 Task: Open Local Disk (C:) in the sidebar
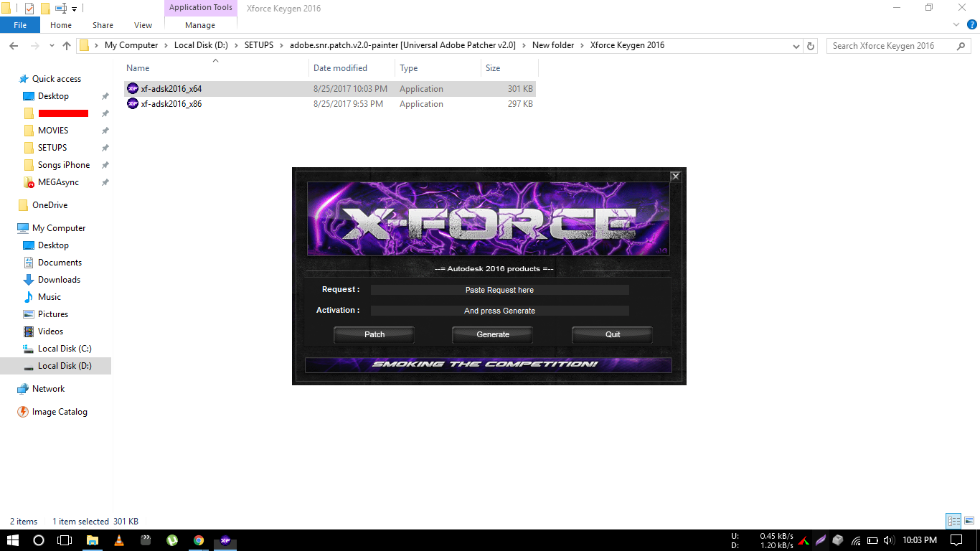[x=65, y=349]
